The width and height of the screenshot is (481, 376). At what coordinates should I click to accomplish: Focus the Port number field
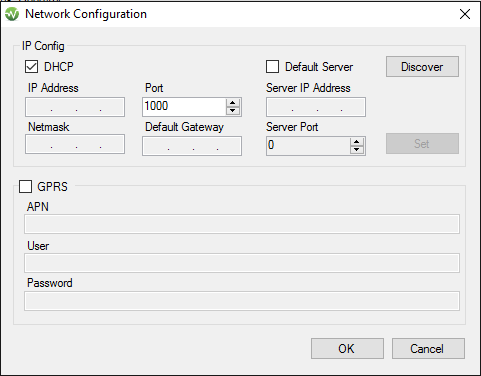184,107
